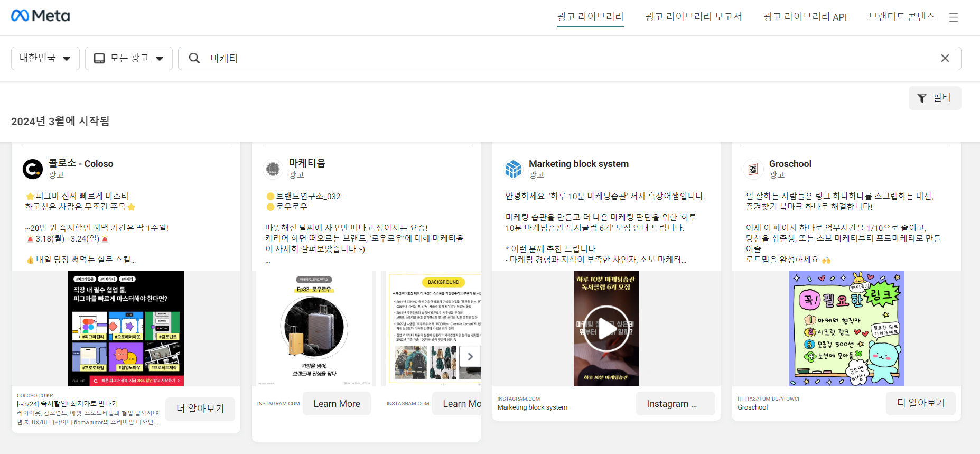Open 브랜디드 콘텐츠 menu item
The width and height of the screenshot is (980, 454).
(x=901, y=17)
